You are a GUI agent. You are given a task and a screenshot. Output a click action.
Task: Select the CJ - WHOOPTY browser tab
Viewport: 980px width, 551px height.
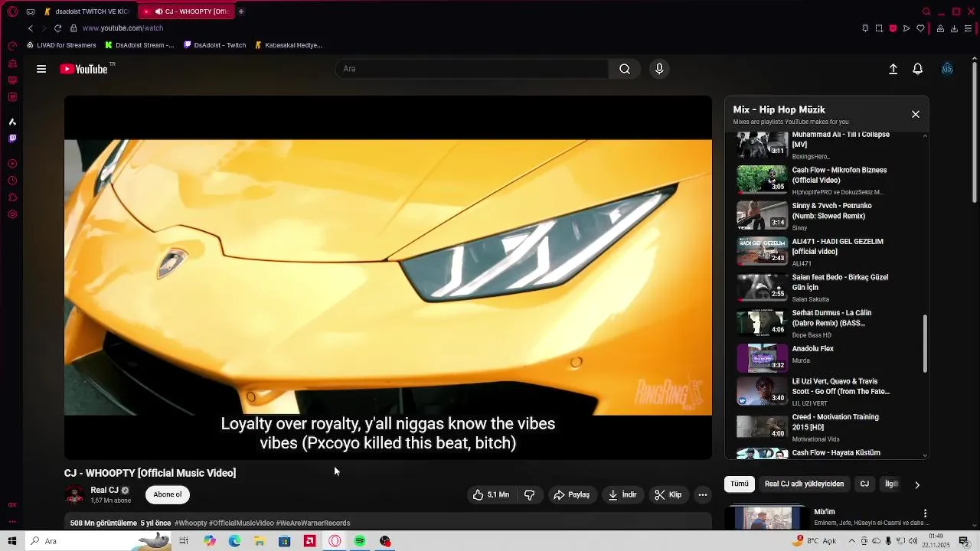pos(186,11)
